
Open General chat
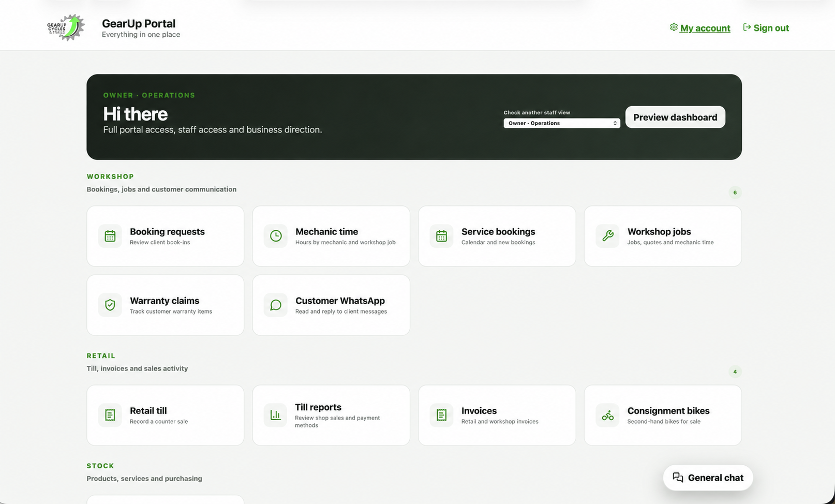point(708,478)
